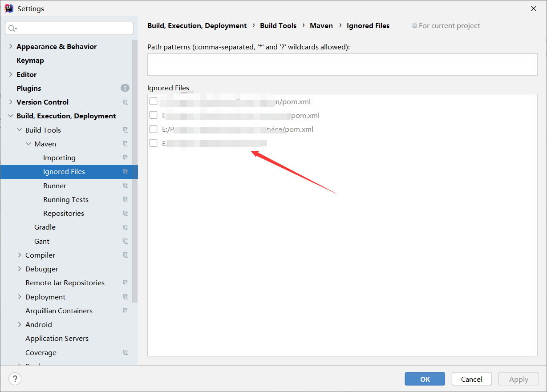Click 'Maven' breadcrumb in header
Image resolution: width=547 pixels, height=392 pixels.
click(321, 26)
